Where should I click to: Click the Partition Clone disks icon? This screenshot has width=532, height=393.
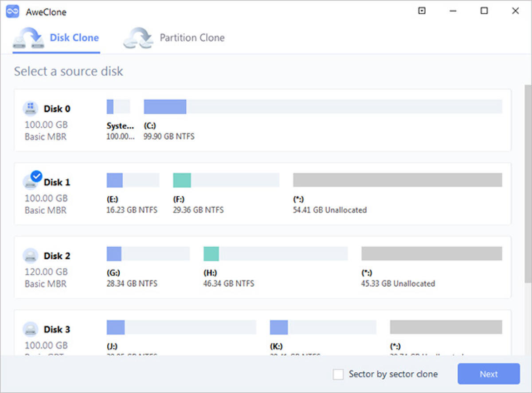(x=137, y=39)
